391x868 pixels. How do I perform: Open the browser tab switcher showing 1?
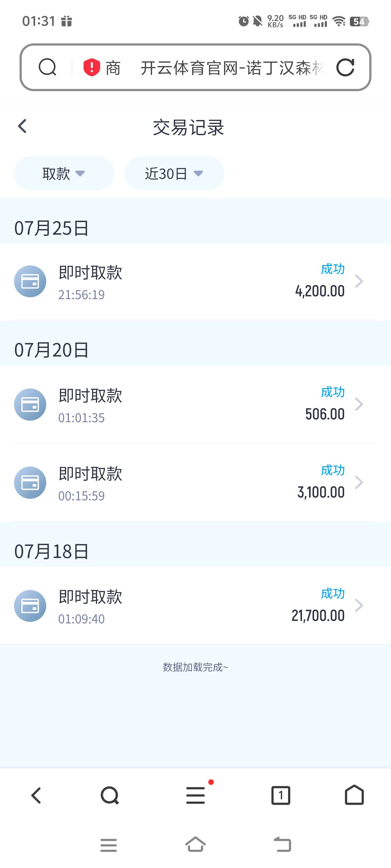pos(281,795)
